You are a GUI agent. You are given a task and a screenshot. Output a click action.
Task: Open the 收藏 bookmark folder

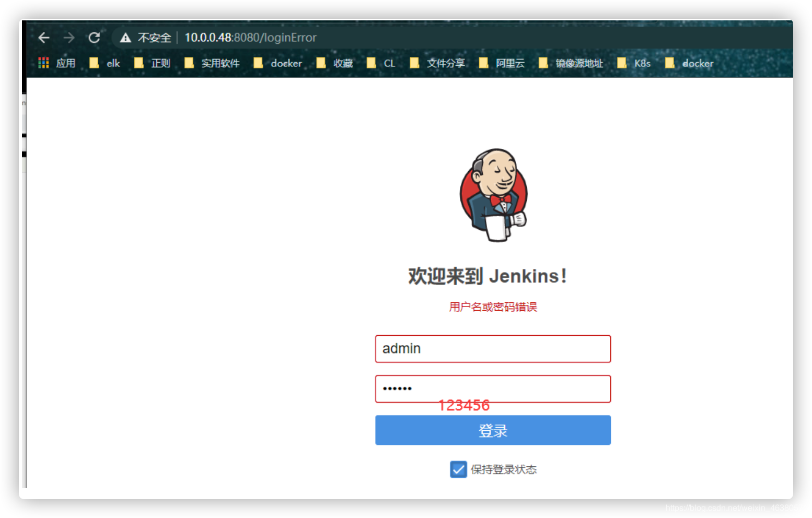pos(335,63)
